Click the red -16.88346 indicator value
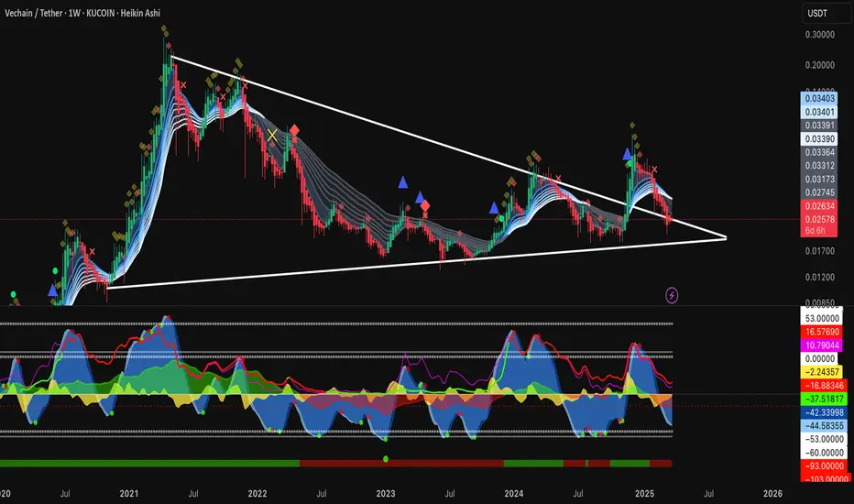 pos(823,386)
